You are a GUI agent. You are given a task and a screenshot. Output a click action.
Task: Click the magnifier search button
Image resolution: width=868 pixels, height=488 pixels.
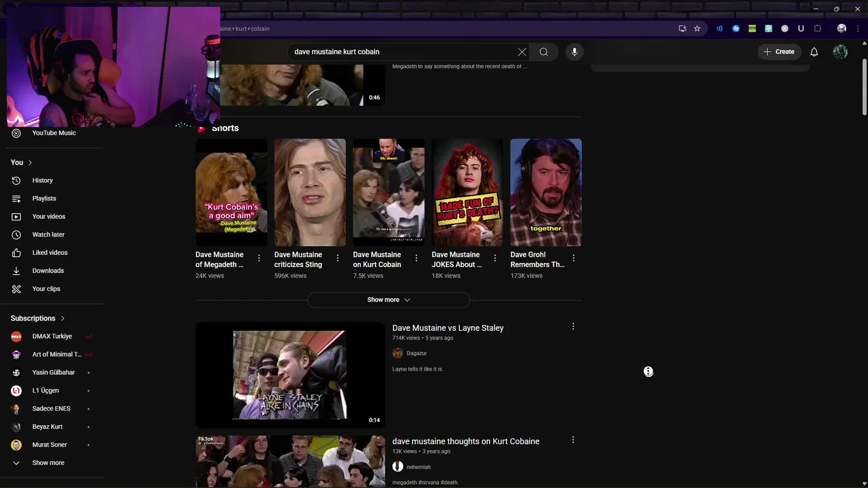(x=544, y=52)
